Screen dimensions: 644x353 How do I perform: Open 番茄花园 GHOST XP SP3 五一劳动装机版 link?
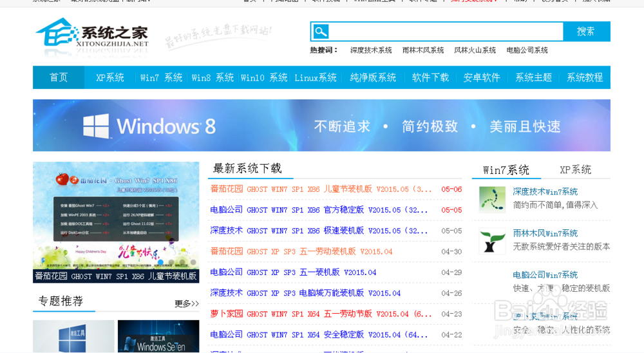pos(301,251)
